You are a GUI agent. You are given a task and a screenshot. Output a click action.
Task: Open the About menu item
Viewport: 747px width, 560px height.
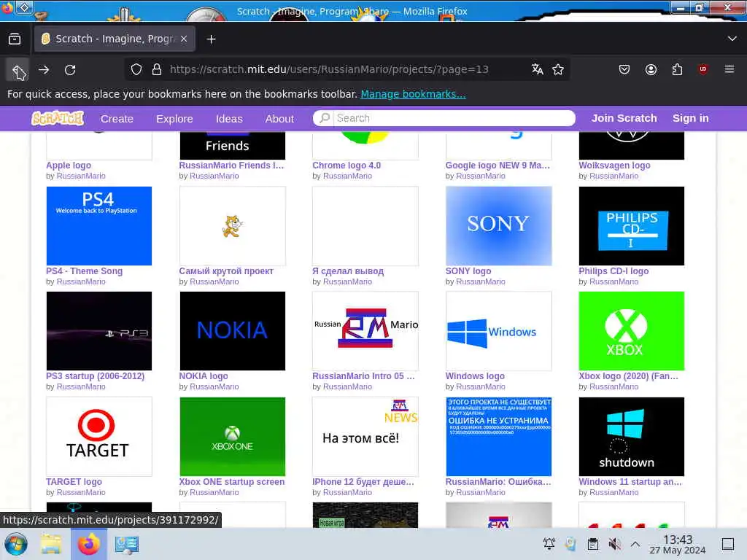pyautogui.click(x=279, y=119)
